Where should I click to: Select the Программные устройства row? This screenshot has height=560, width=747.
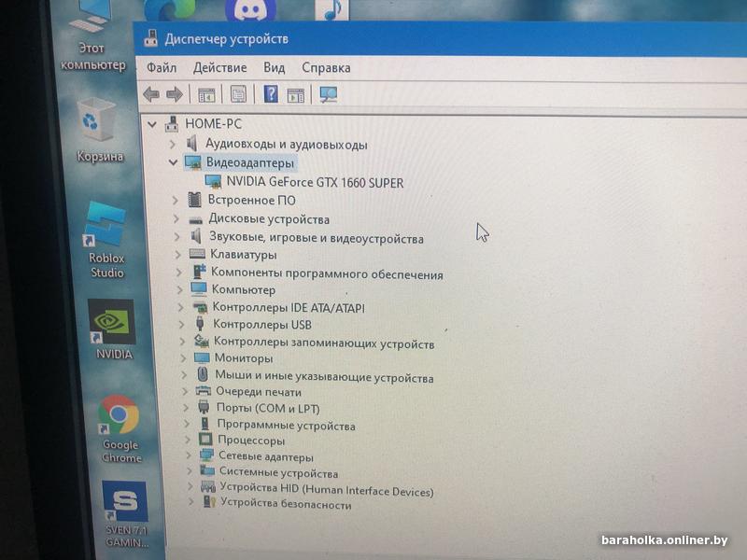click(x=287, y=425)
